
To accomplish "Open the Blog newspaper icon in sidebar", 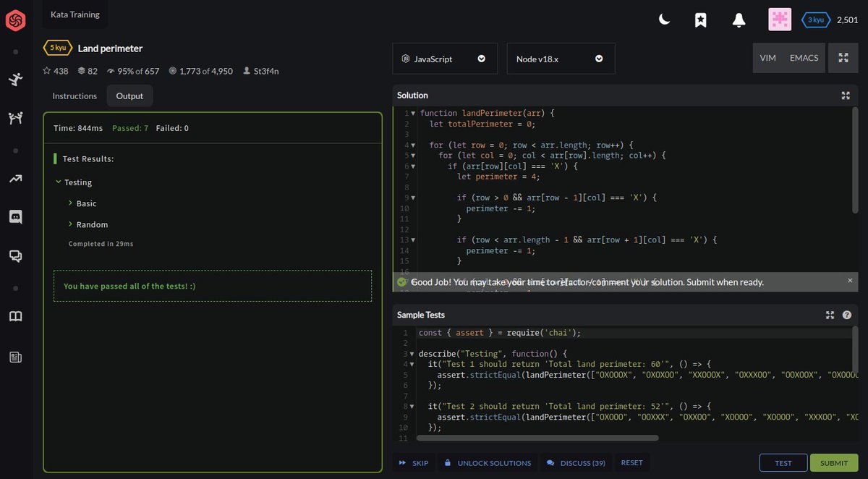I will tap(16, 357).
